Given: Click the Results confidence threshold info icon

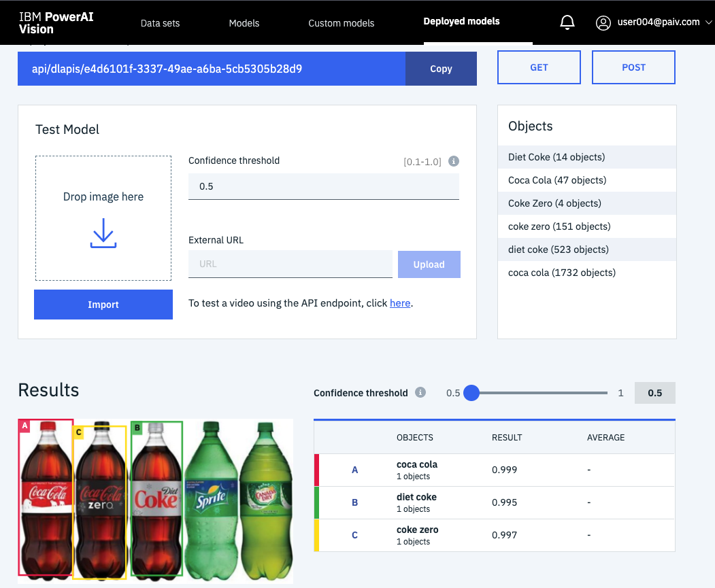Looking at the screenshot, I should (x=420, y=392).
